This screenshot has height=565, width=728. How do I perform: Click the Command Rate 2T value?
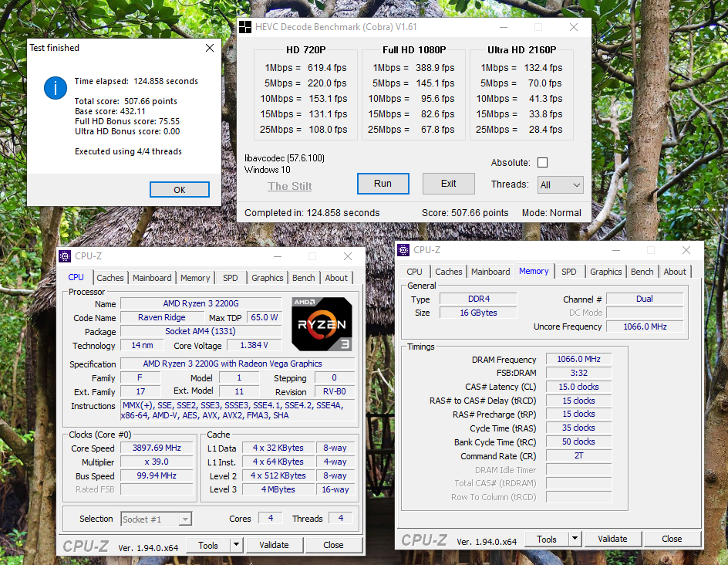point(578,456)
